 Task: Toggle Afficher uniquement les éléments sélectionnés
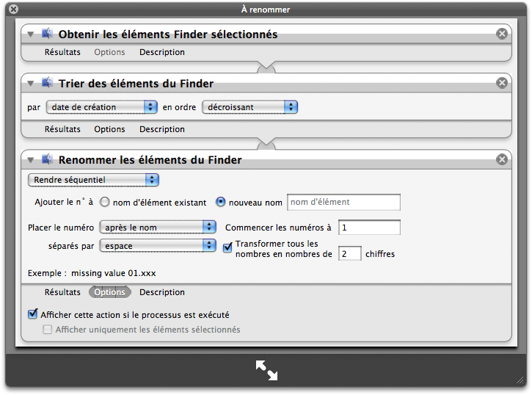click(x=48, y=330)
